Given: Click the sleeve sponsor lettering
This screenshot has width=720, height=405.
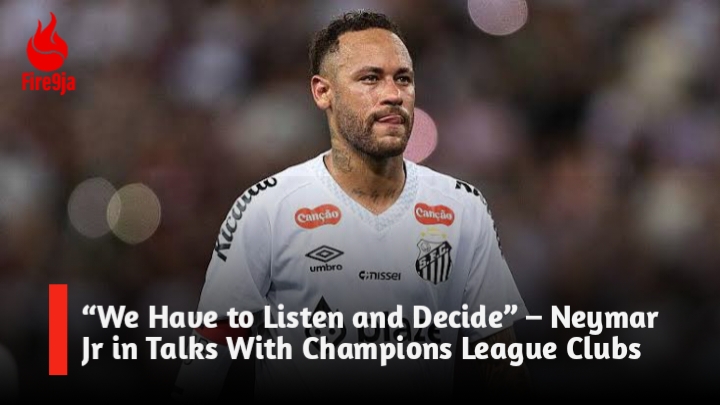Looking at the screenshot, I should point(244,218).
